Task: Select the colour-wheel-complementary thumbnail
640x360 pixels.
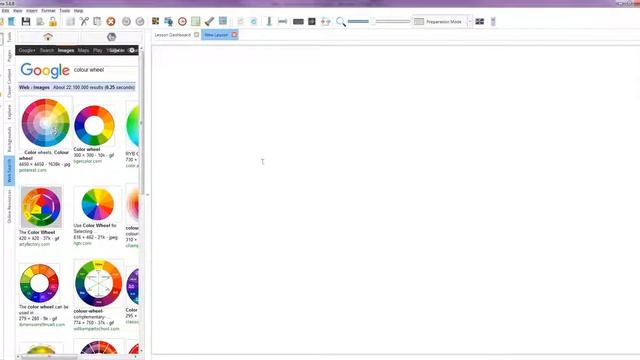Action: coord(98,283)
